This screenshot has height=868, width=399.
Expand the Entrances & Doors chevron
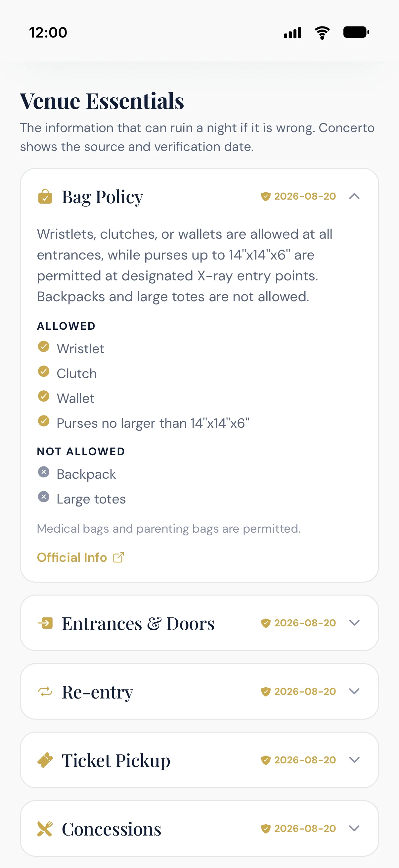click(x=354, y=623)
